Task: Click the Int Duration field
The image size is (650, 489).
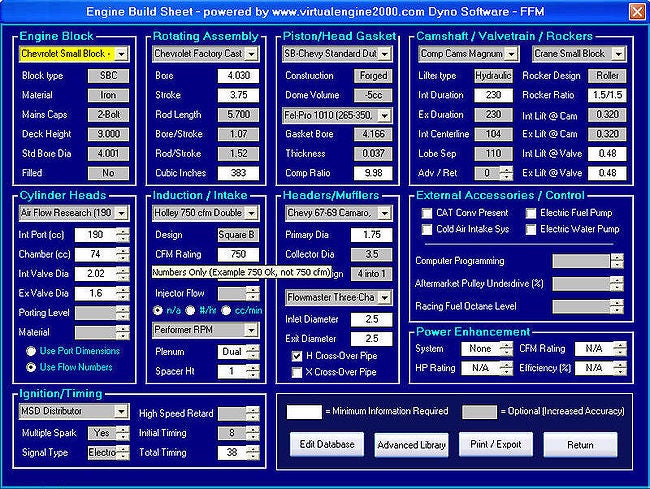Action: click(493, 95)
